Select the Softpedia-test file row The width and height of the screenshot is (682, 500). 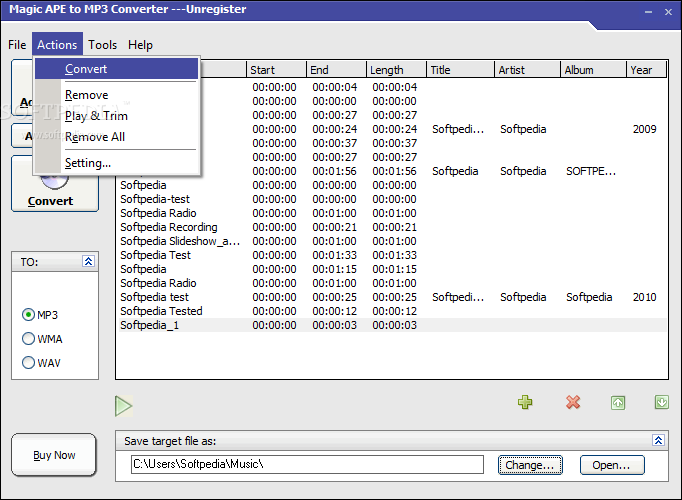point(392,199)
